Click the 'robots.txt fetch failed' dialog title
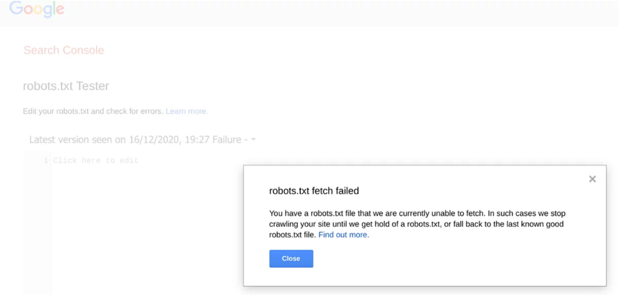The width and height of the screenshot is (644, 295). point(314,191)
